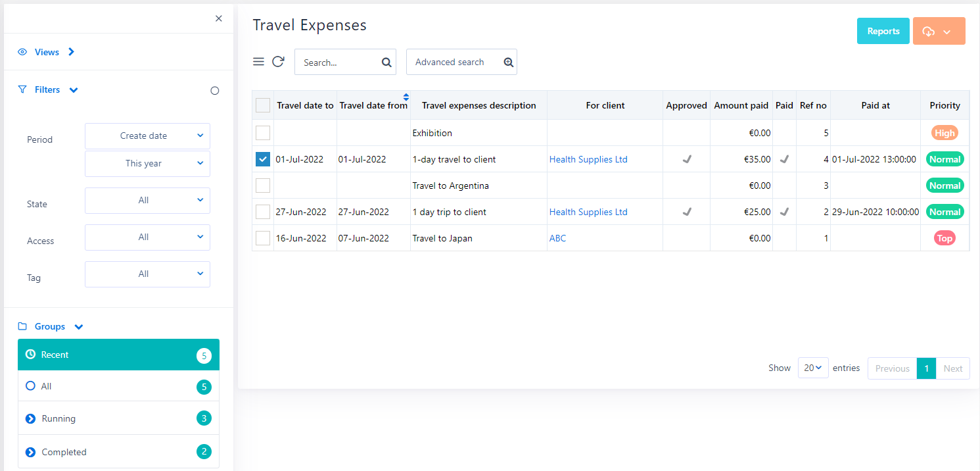Open the Reports button
This screenshot has height=471, width=980.
(x=883, y=31)
